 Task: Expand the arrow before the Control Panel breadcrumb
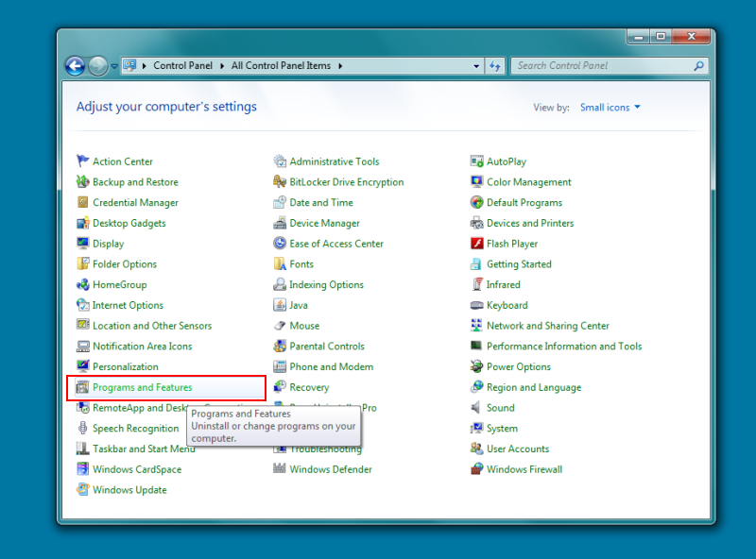(144, 66)
